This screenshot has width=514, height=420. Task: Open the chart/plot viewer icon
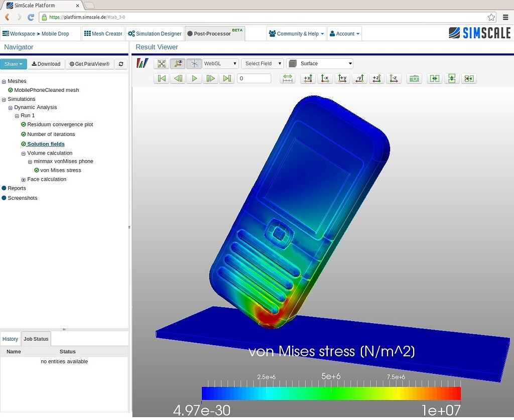point(143,63)
